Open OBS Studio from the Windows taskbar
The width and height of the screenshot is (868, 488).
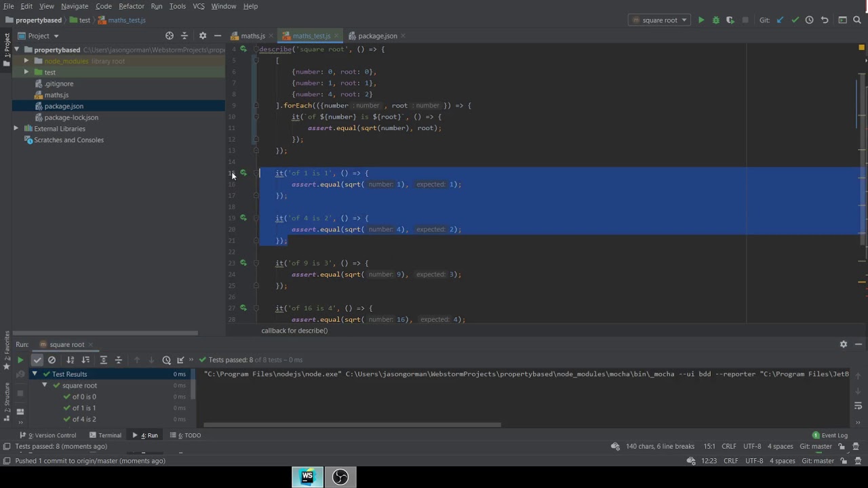point(340,477)
